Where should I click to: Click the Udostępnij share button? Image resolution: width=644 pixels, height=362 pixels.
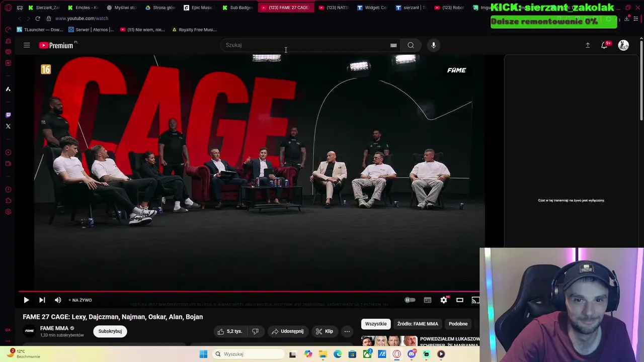287,331
